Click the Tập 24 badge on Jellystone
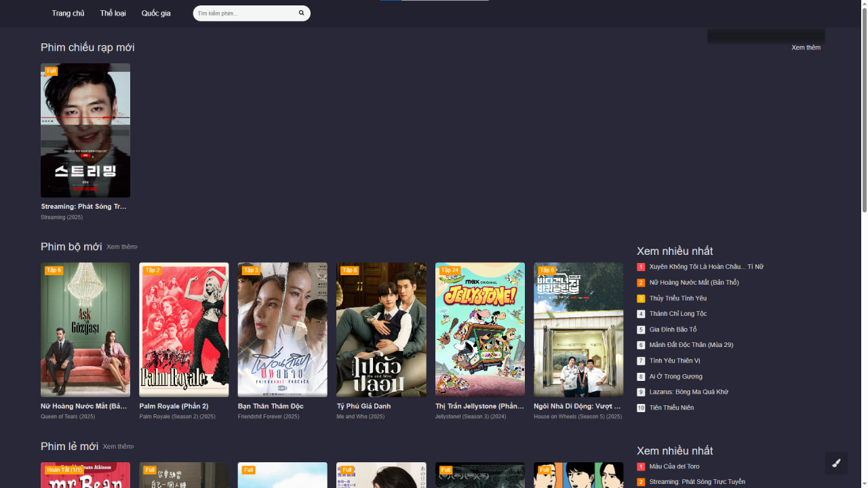The height and width of the screenshot is (488, 868). pyautogui.click(x=448, y=270)
